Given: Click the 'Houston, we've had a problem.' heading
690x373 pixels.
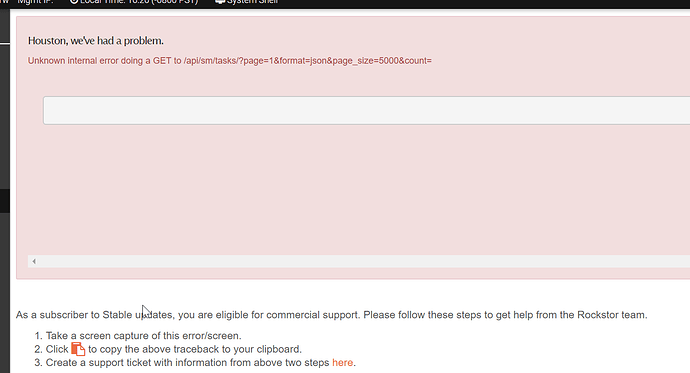Looking at the screenshot, I should pyautogui.click(x=95, y=40).
